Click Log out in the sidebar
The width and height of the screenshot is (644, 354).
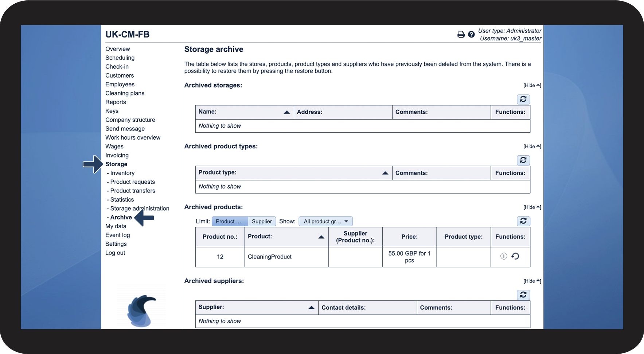(115, 253)
